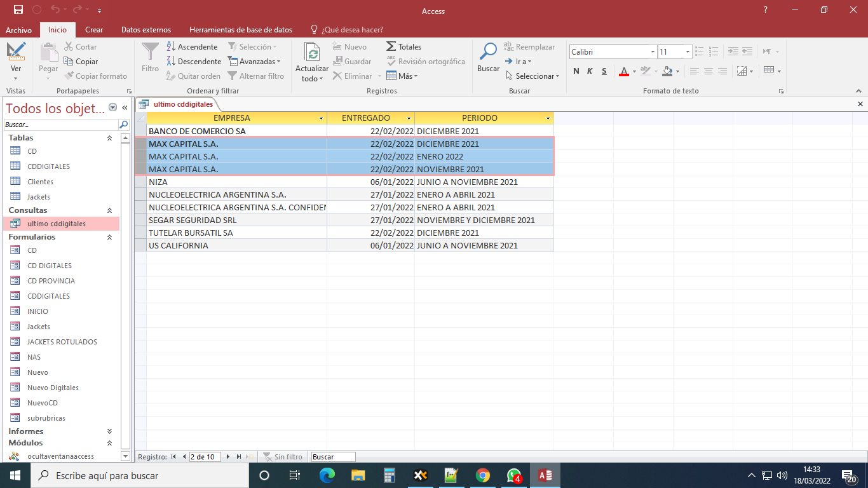Open the EMPRESA column filter dropdown

click(x=321, y=118)
